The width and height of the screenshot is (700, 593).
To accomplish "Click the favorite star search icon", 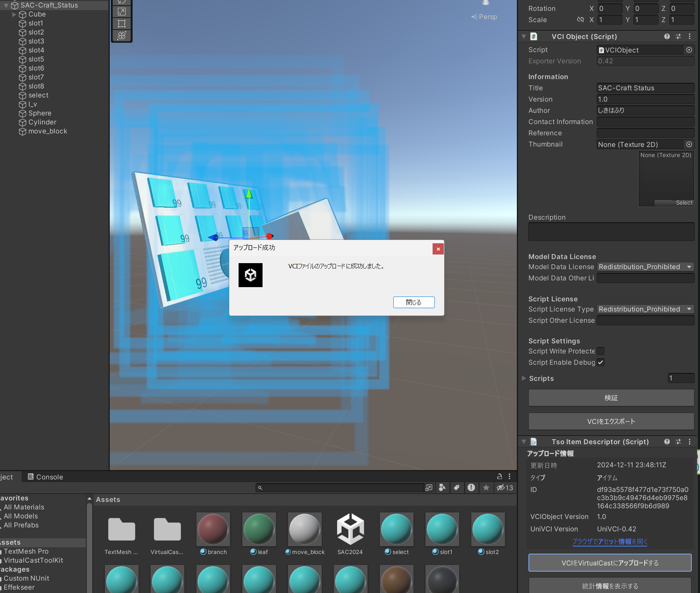I will click(486, 487).
